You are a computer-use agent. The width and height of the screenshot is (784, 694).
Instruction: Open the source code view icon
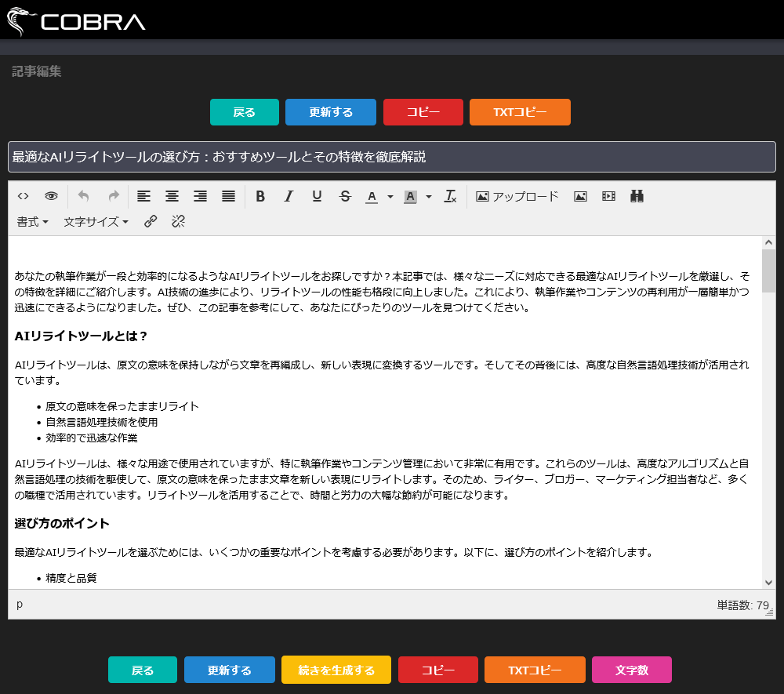tap(23, 196)
